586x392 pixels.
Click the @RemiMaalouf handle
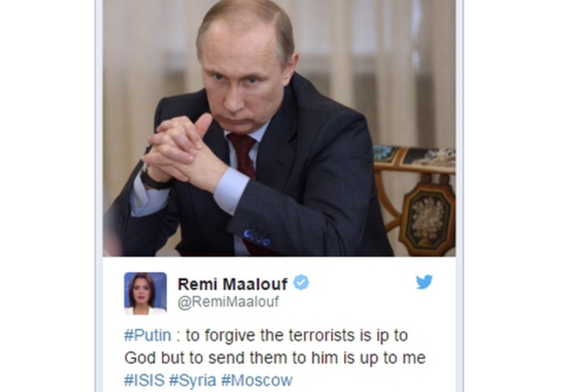(x=229, y=302)
